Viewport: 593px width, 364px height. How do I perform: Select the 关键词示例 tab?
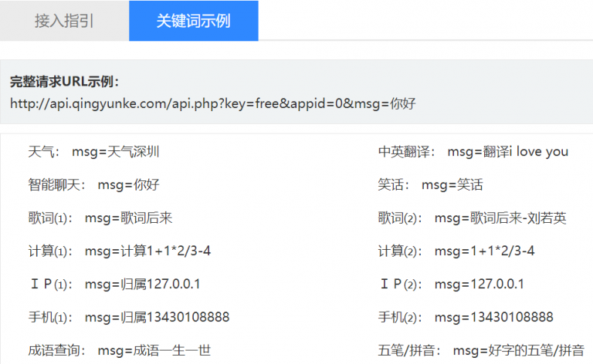point(193,21)
